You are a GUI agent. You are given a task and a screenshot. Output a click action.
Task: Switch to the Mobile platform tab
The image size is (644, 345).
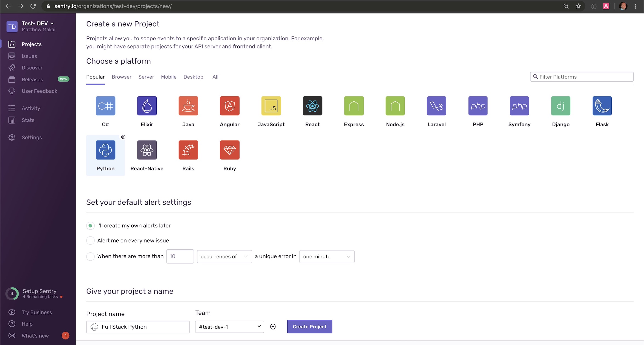point(169,77)
